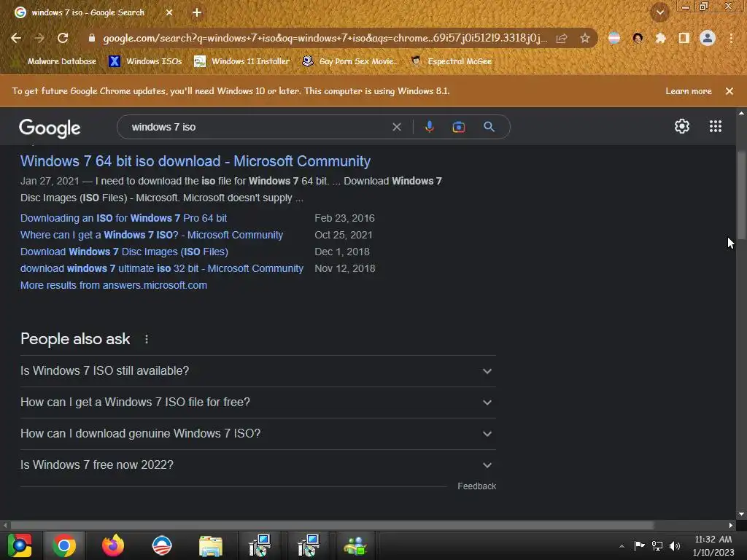
Task: Expand 'How can I download genuine Windows 7 ISO?'
Action: [258, 434]
